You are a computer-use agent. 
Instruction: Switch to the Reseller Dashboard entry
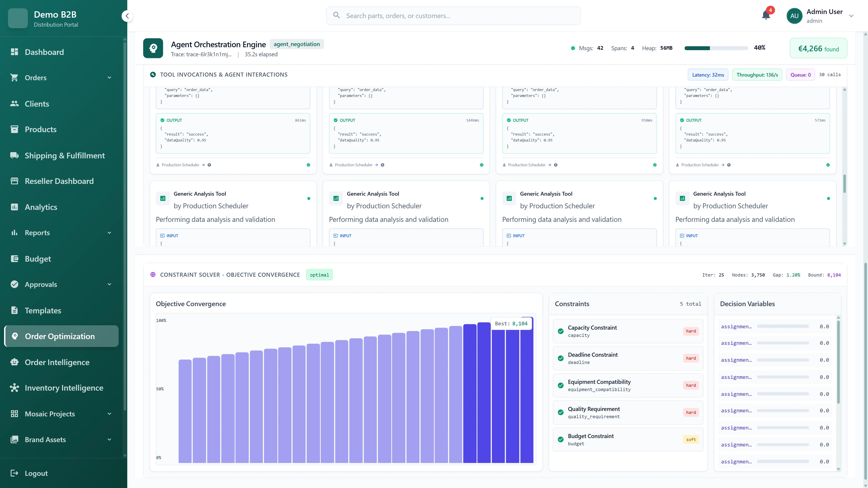click(x=59, y=181)
